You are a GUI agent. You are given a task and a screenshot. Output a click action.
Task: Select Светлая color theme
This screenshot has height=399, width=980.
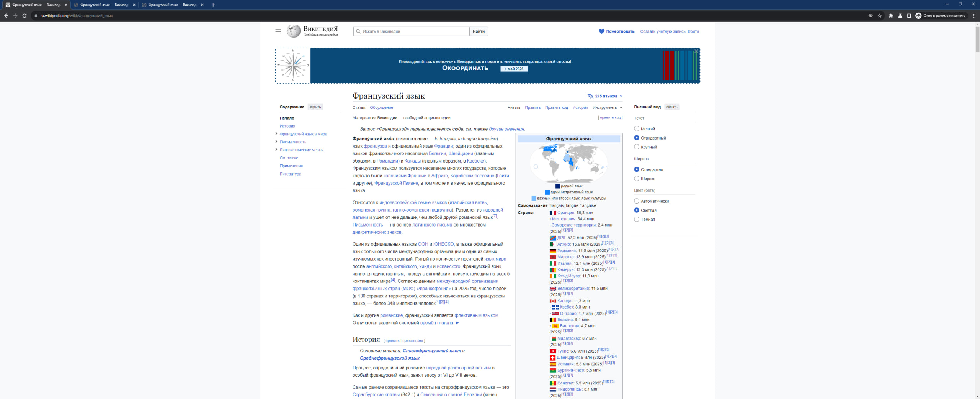[637, 210]
